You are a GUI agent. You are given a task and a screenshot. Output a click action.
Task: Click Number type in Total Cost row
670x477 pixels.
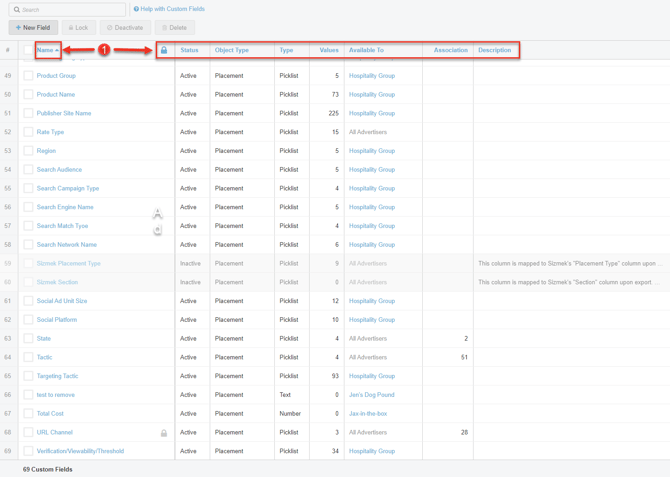coord(290,414)
